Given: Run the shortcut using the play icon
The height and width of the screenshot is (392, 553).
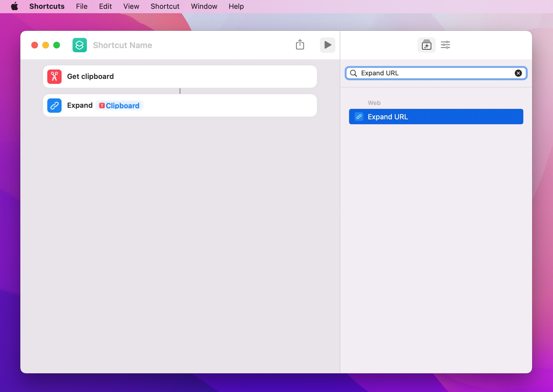Looking at the screenshot, I should [x=327, y=45].
